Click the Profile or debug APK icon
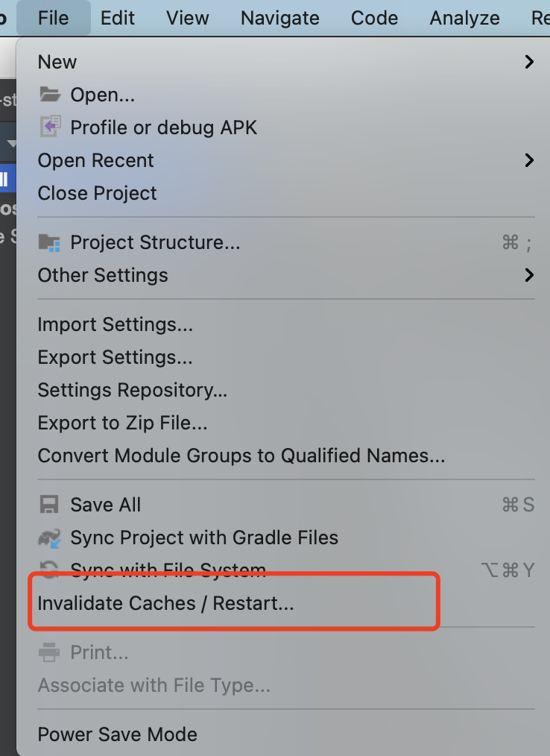This screenshot has width=550, height=756. (x=49, y=127)
